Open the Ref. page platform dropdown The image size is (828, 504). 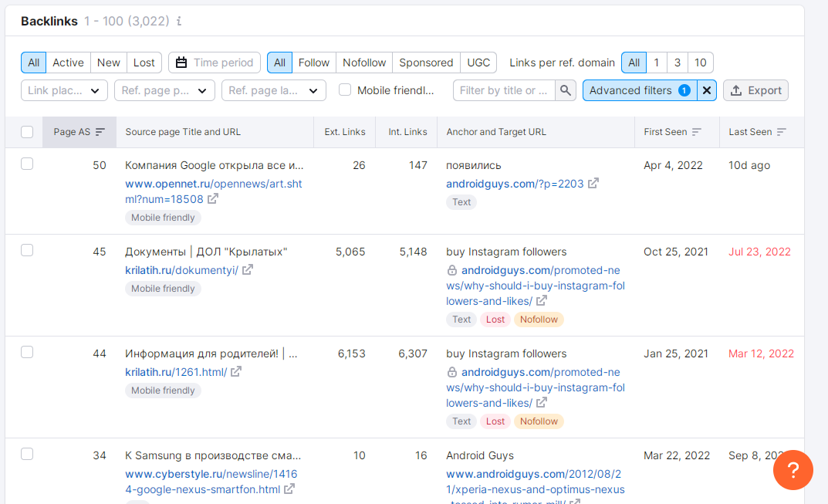[x=164, y=90]
